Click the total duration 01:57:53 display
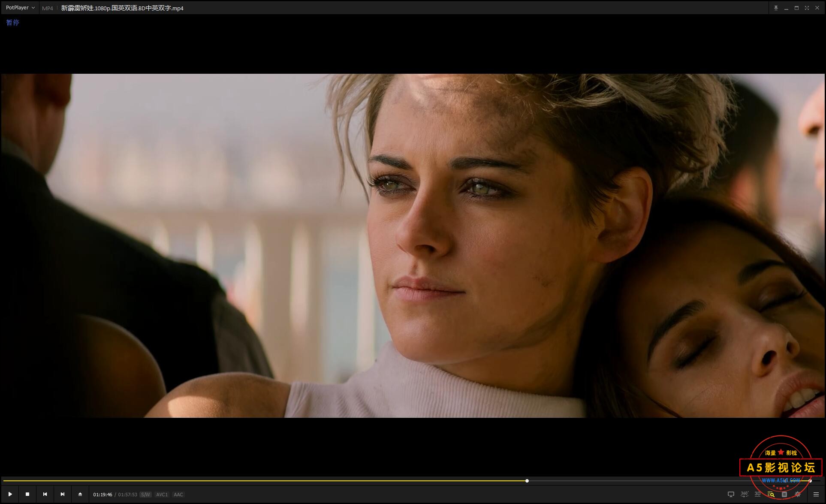826x504 pixels. point(127,495)
